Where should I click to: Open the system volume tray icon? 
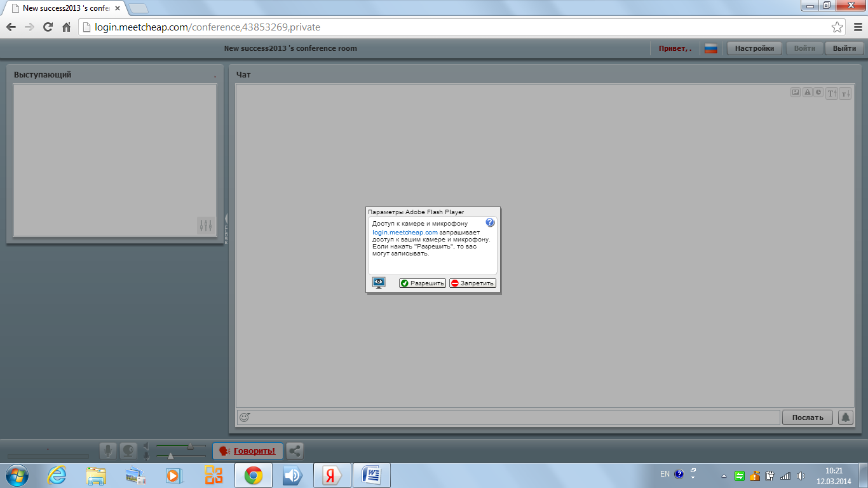(801, 475)
